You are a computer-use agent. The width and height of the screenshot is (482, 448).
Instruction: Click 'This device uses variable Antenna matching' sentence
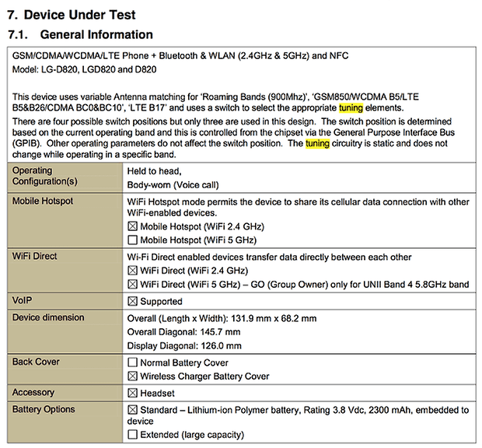point(215,103)
